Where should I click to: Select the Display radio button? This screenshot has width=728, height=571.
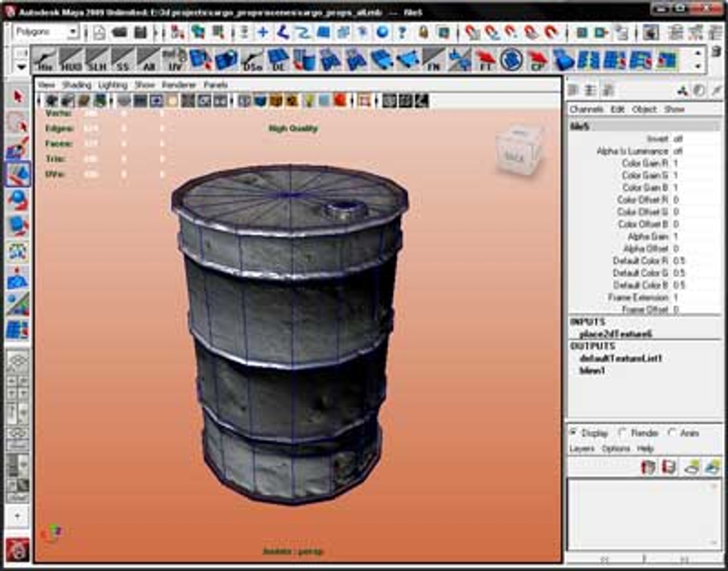(572, 432)
